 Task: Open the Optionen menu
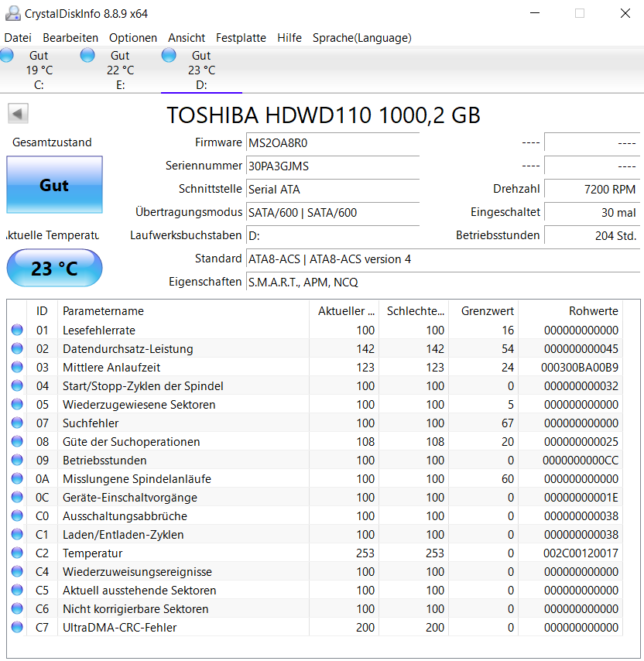(x=133, y=38)
